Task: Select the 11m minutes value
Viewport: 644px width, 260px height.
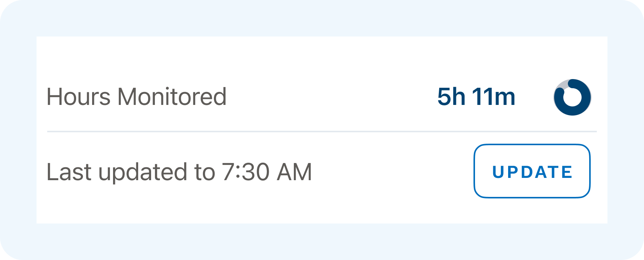Action: pos(494,97)
